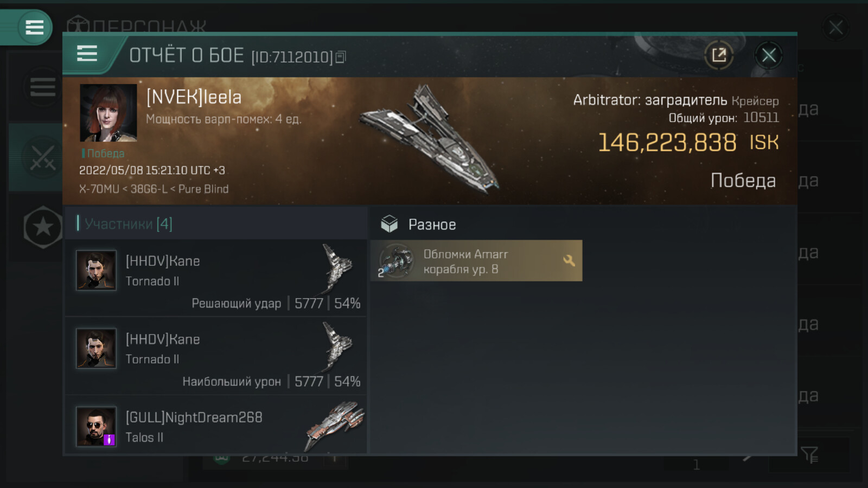868x488 pixels.
Task: Close the battle report window
Action: [x=768, y=55]
